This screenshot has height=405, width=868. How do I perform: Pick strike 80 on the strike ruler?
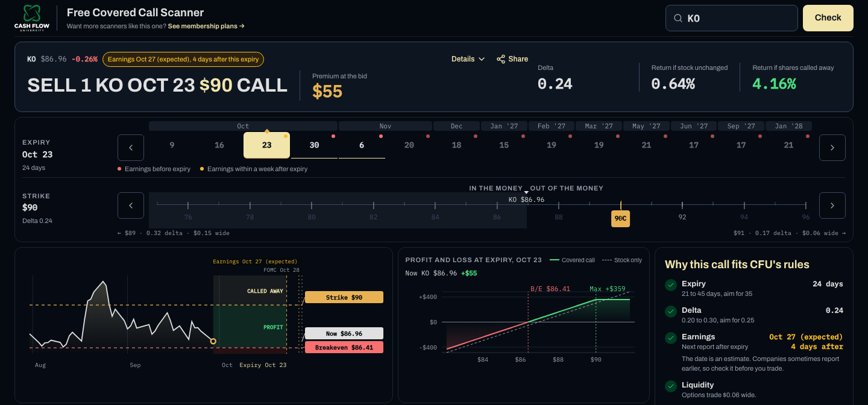click(x=312, y=217)
